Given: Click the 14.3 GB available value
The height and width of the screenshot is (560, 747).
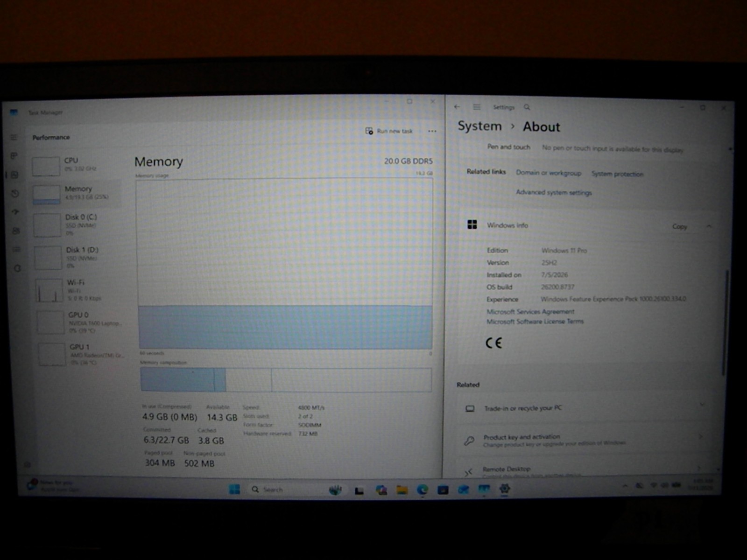Looking at the screenshot, I should (222, 417).
